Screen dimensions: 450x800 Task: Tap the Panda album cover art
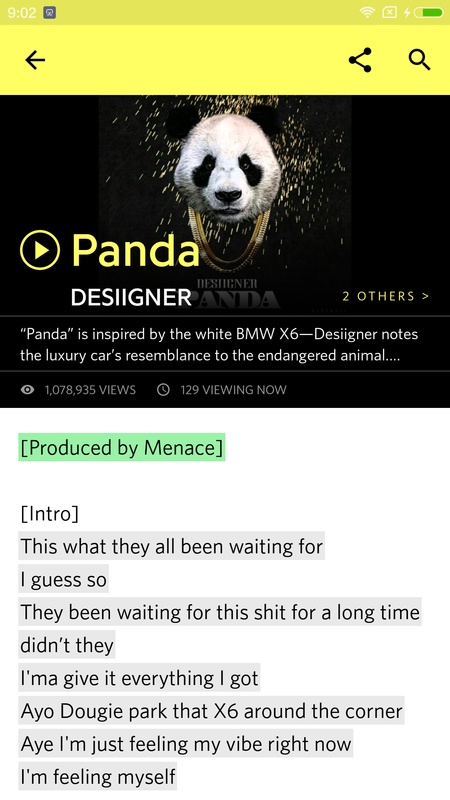(224, 204)
